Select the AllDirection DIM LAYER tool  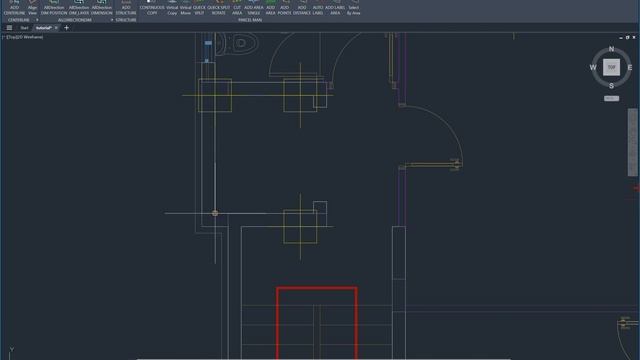pyautogui.click(x=79, y=8)
